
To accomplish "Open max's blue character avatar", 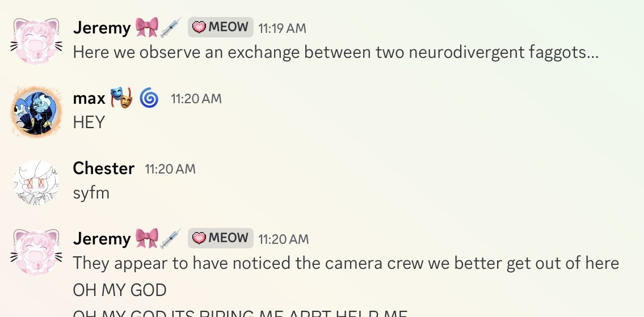I will tap(36, 112).
